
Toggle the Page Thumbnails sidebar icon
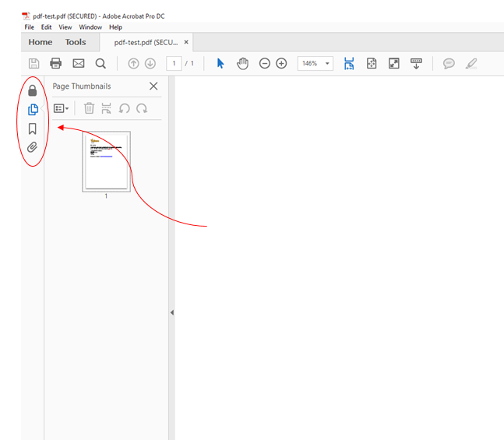pos(33,110)
